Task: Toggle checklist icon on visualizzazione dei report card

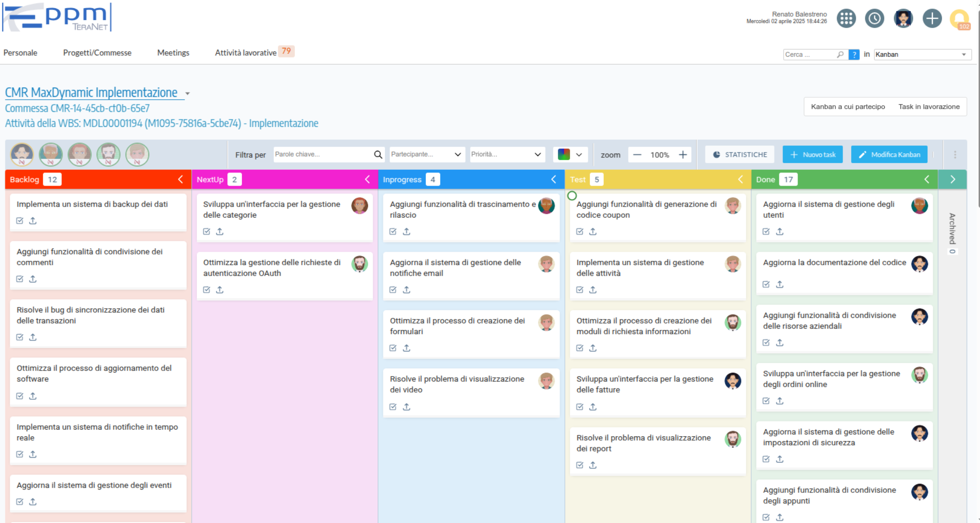Action: [580, 465]
